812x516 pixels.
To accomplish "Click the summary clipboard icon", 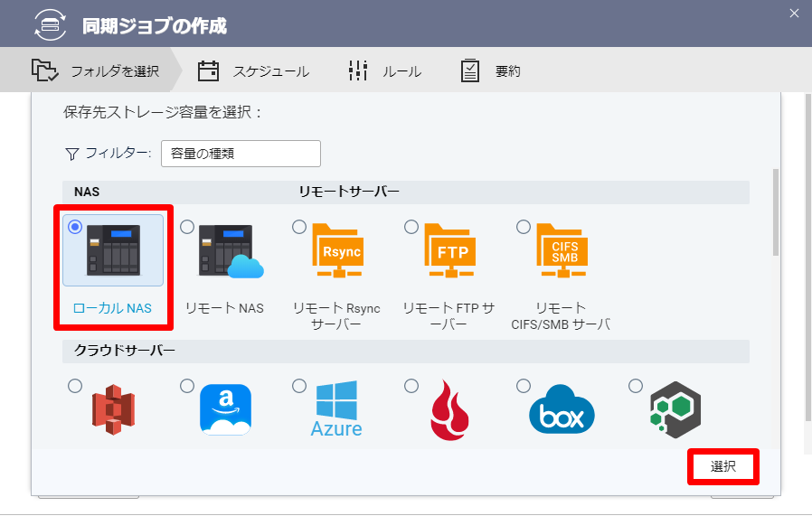I will 469,70.
